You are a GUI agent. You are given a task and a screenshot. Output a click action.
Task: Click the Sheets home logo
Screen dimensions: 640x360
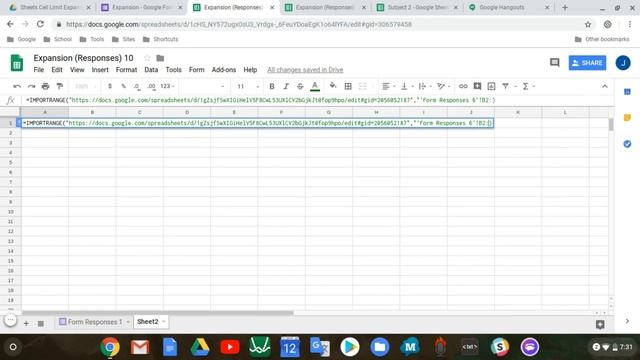[17, 63]
